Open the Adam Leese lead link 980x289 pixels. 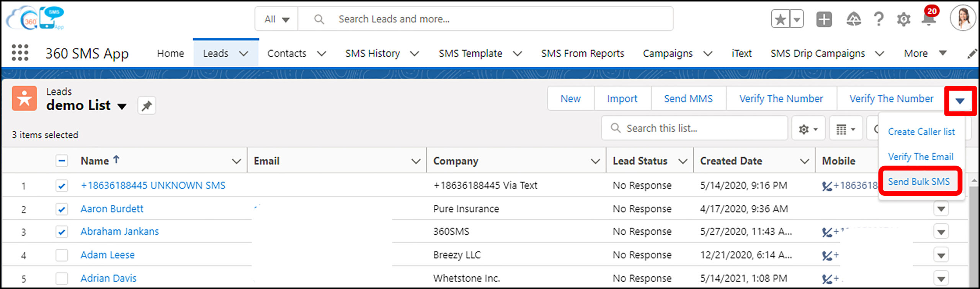click(108, 255)
